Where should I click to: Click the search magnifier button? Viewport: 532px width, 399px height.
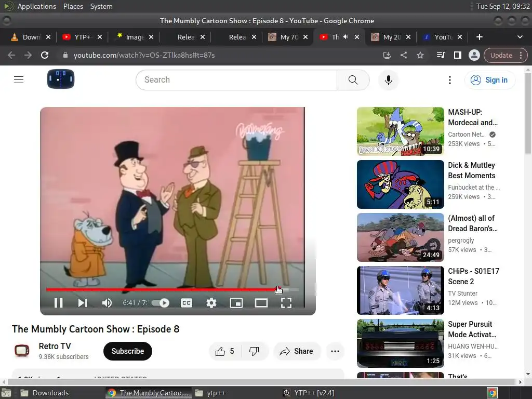click(353, 79)
